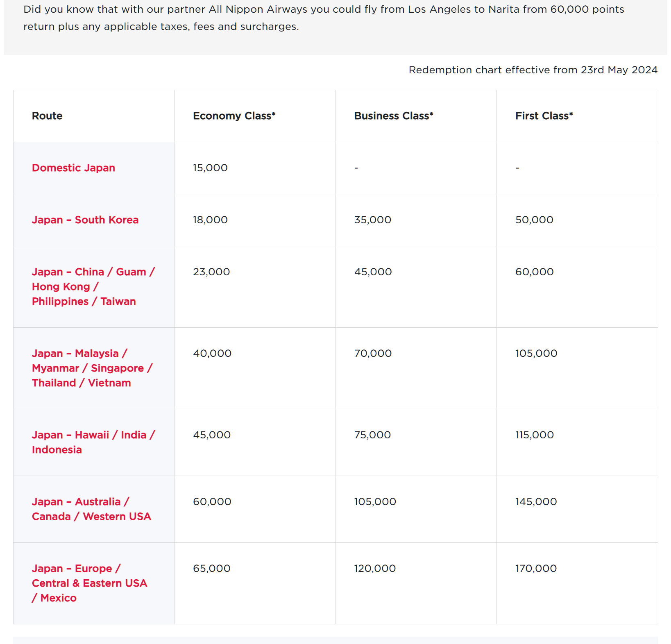Click the Economy Class column header
671x644 pixels.
tap(234, 116)
